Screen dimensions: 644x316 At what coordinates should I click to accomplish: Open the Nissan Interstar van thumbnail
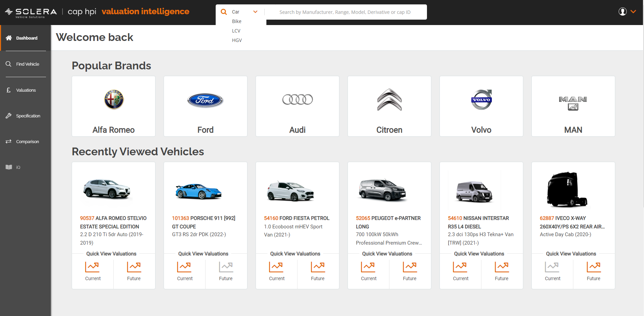[x=474, y=191]
